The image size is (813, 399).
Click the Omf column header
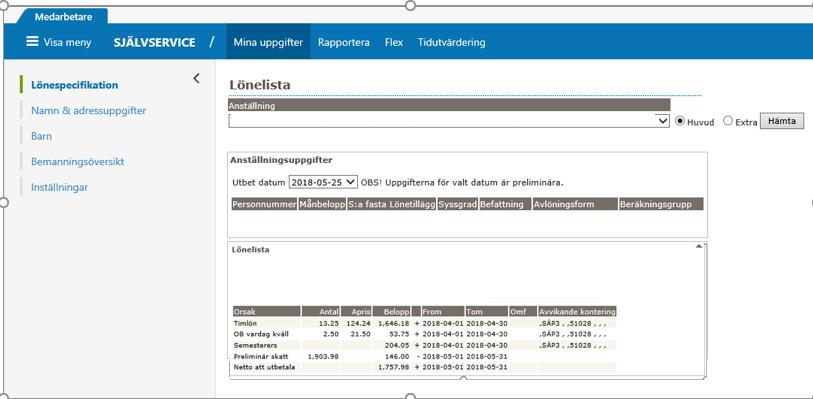pyautogui.click(x=523, y=311)
